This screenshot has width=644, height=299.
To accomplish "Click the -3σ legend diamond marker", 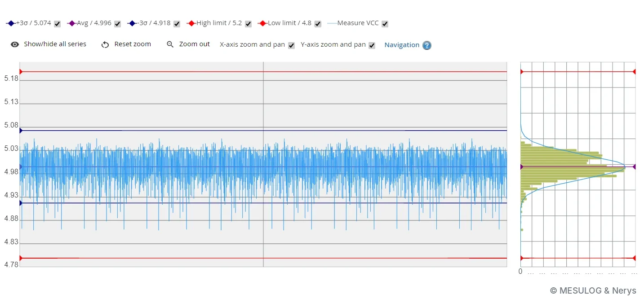I will (x=132, y=23).
